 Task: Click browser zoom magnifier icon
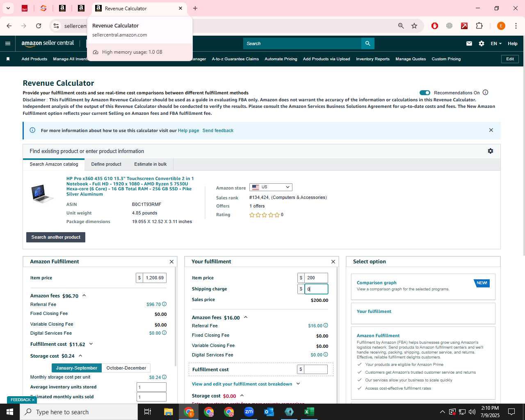click(x=401, y=26)
